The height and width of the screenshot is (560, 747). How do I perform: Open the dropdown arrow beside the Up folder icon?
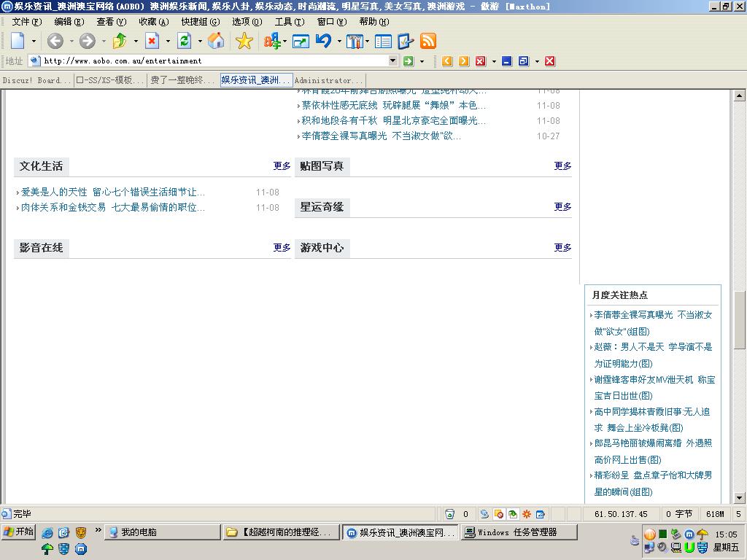(x=136, y=42)
